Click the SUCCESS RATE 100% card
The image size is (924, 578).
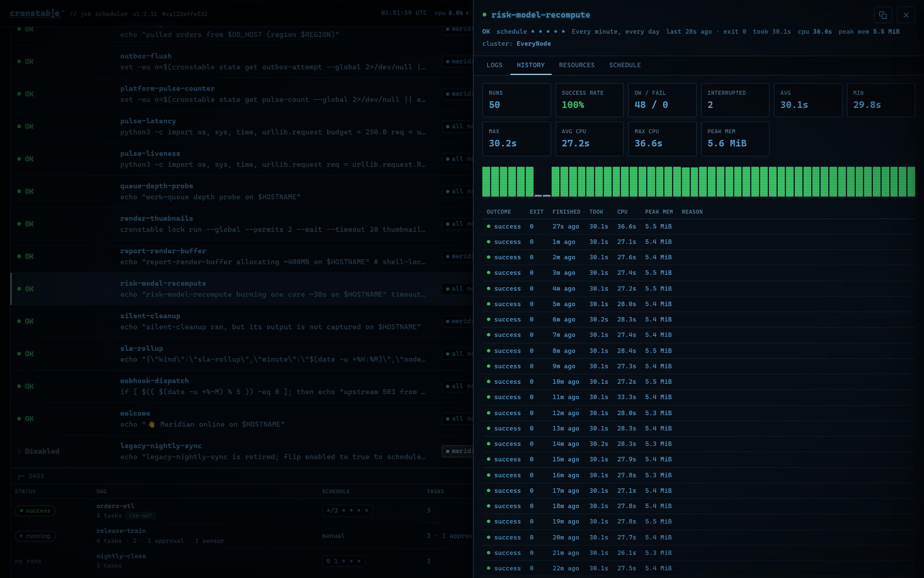pos(589,100)
